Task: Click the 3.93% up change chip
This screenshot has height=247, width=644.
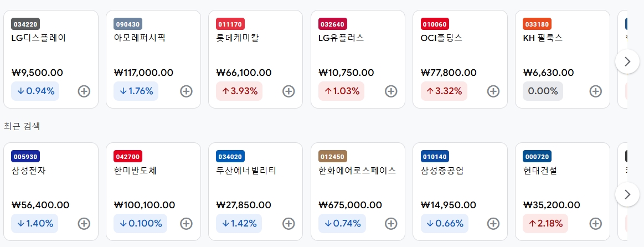Action: (239, 91)
